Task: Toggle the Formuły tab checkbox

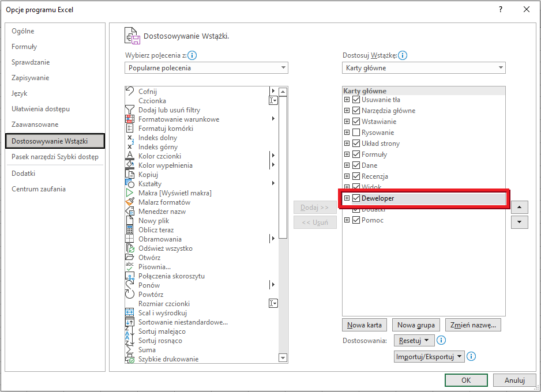Action: pos(356,154)
